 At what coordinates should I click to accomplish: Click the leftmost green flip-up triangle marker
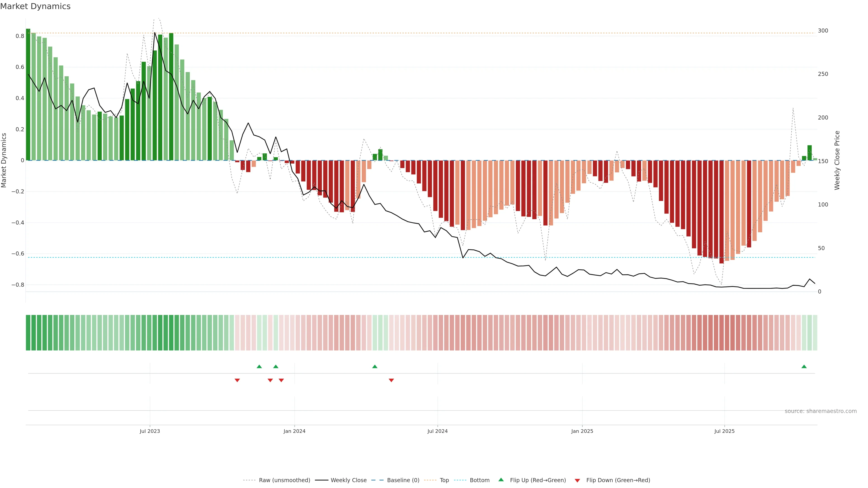(259, 366)
